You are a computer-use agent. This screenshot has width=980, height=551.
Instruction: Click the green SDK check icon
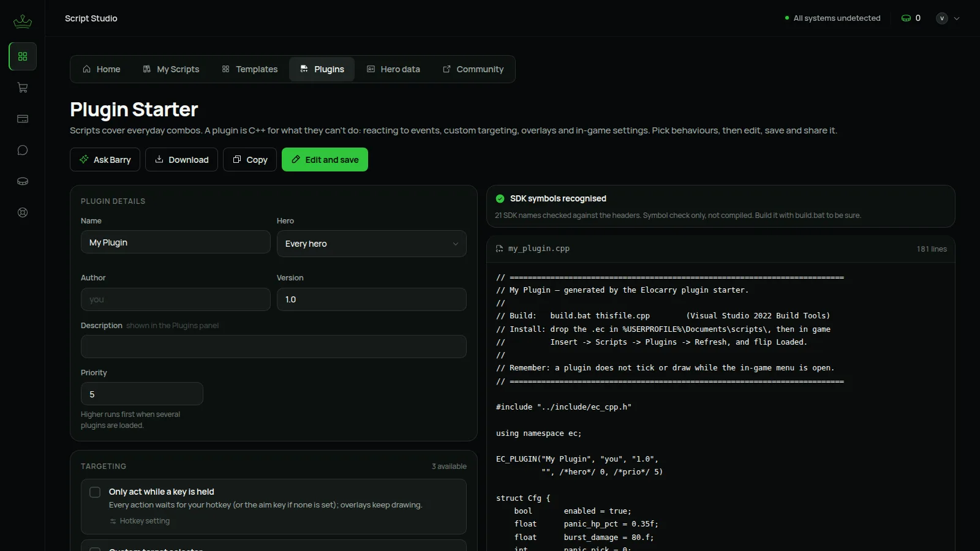tap(500, 198)
